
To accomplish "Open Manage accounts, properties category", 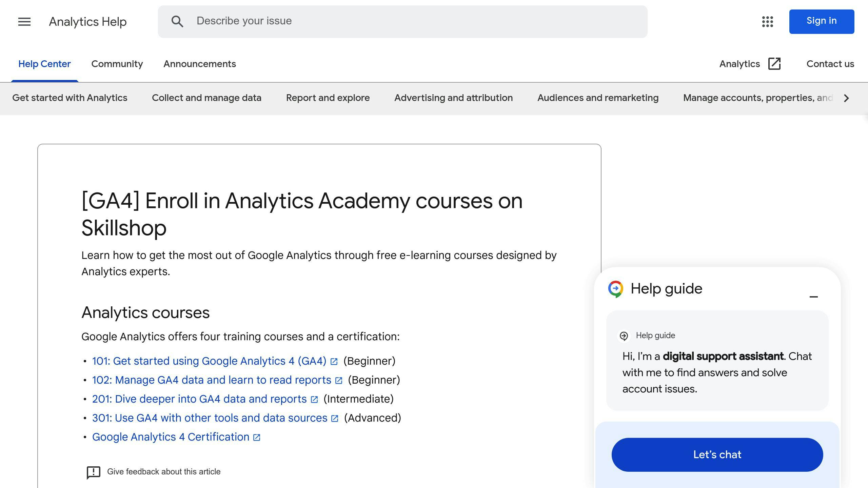I will tap(758, 98).
